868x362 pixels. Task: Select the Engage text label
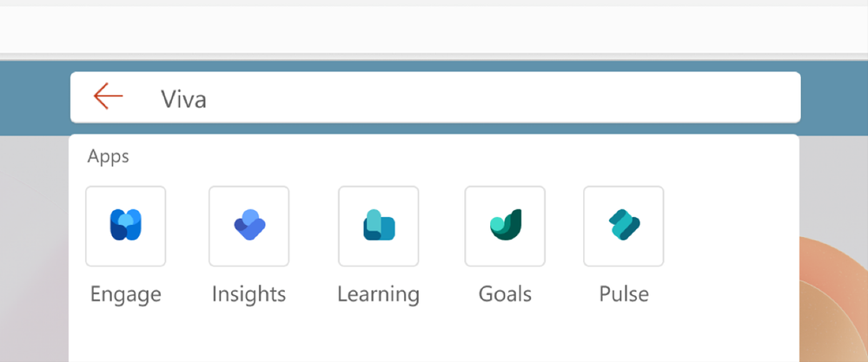126,294
